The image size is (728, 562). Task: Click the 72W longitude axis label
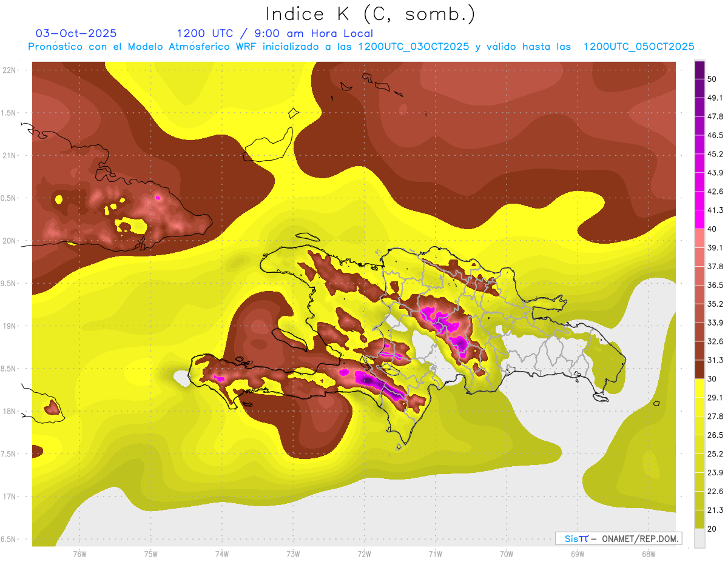click(x=364, y=554)
